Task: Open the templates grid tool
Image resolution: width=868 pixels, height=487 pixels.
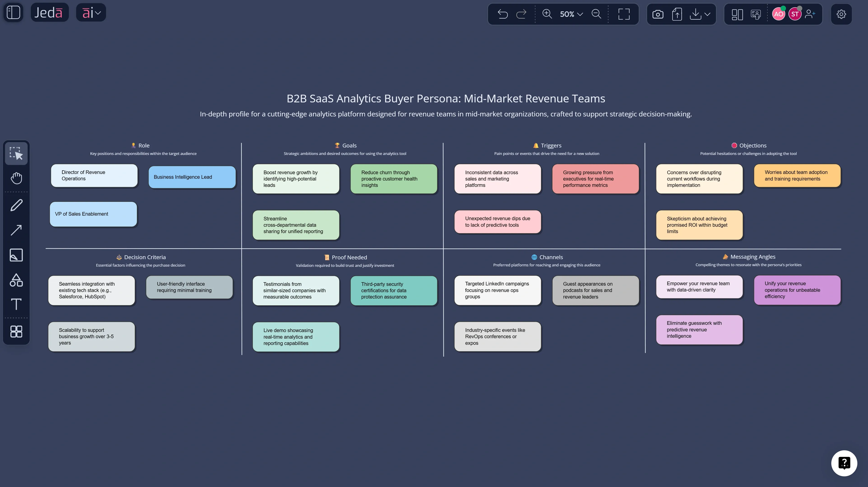Action: click(16, 332)
